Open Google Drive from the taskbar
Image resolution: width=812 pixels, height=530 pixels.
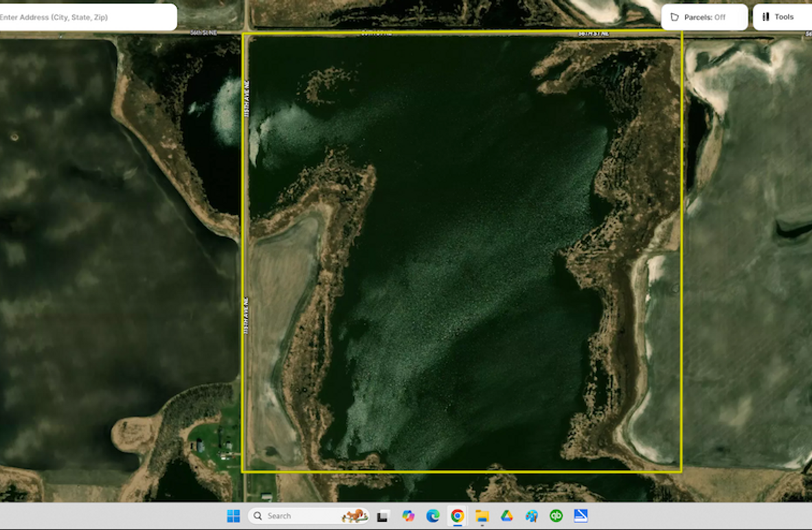point(507,516)
